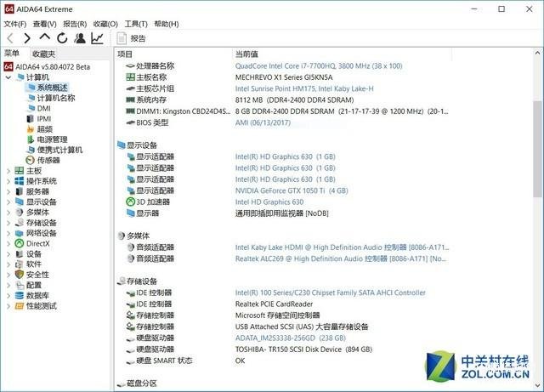This screenshot has width=544, height=392.
Task: Refresh the report with the refresh icon
Action: (62, 38)
